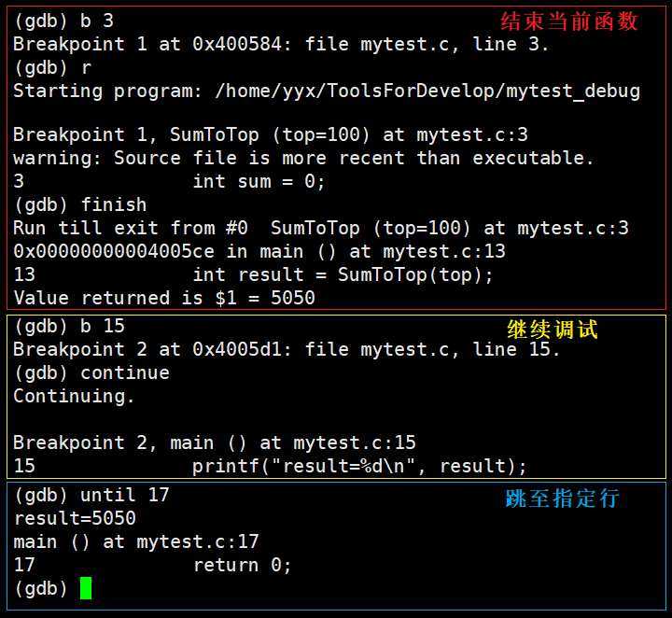Click the "continue" command
Viewport: 672px width, 618px height.
[x=125, y=372]
